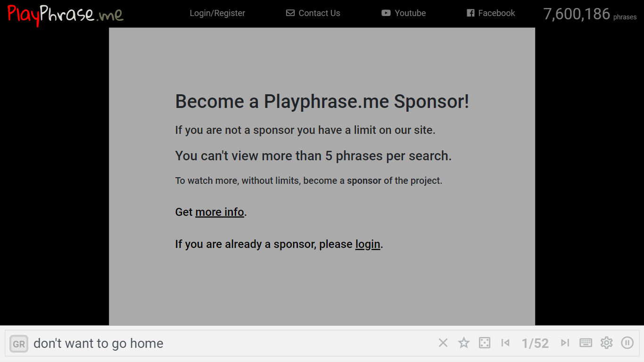Open the PlayPhrase Youtube channel

click(404, 13)
